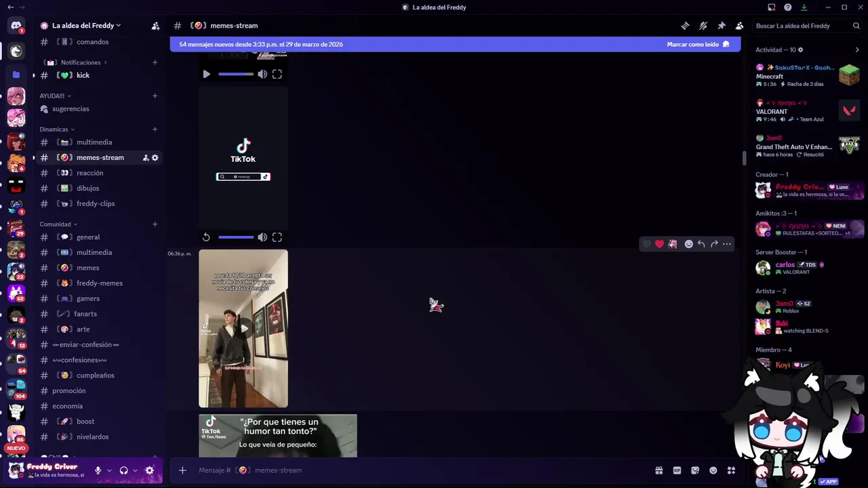Open more message options ellipsis
This screenshot has width=868, height=488.
727,244
